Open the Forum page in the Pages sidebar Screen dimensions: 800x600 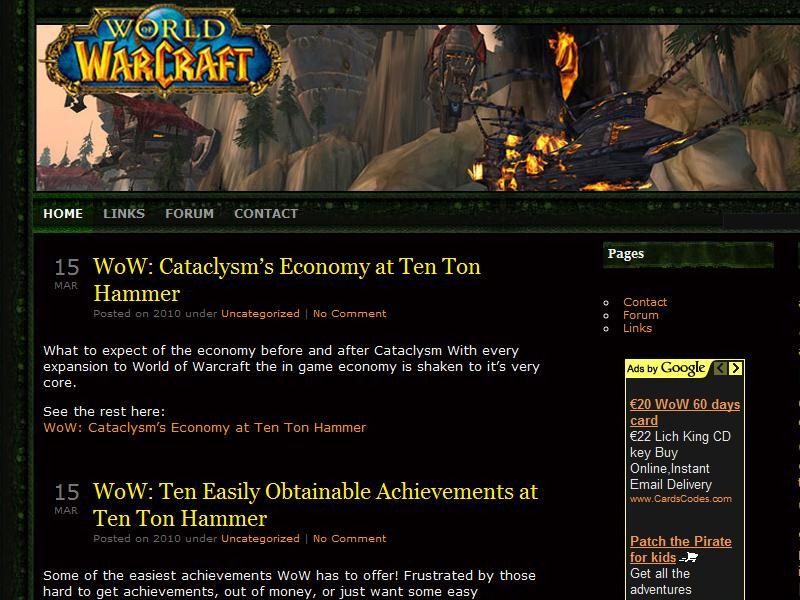[x=641, y=315]
